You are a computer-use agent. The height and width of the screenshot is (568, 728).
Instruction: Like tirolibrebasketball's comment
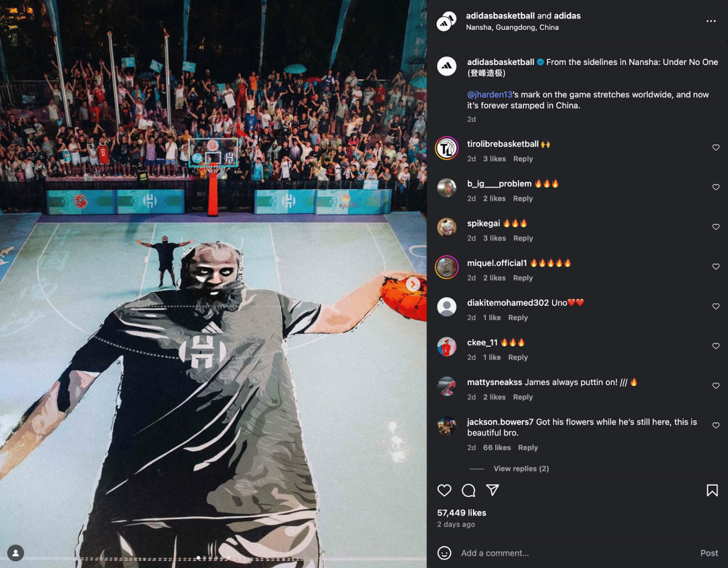[x=716, y=147]
